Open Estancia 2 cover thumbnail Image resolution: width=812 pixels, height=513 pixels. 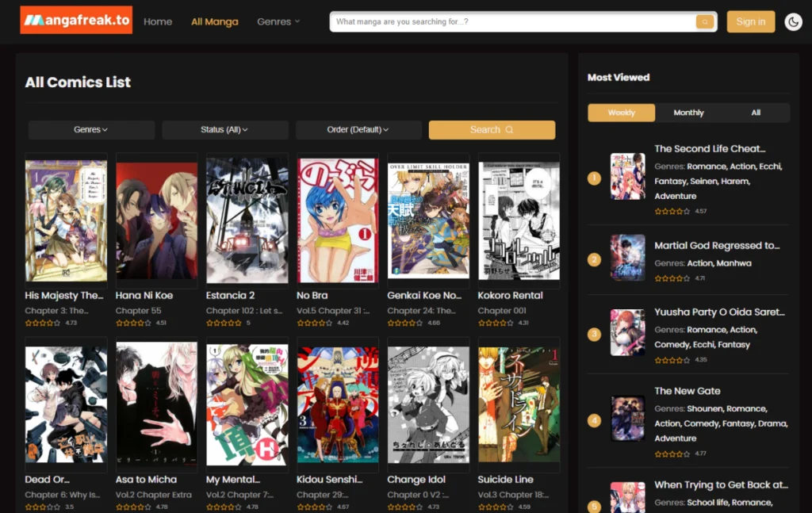[247, 220]
